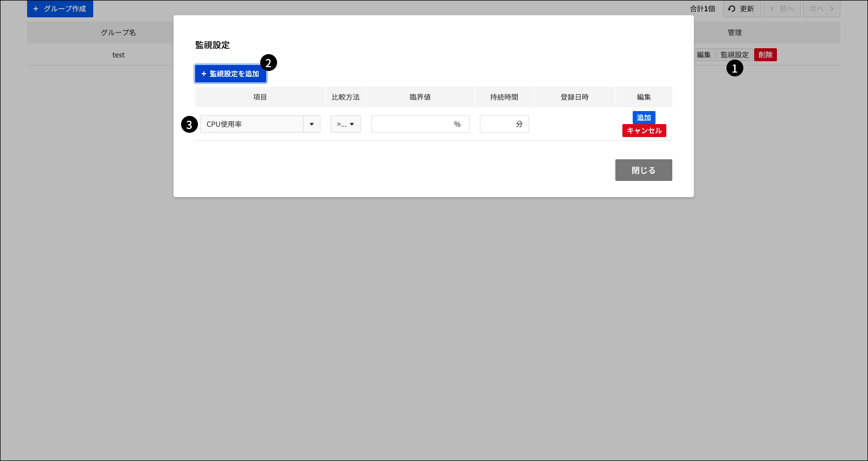This screenshot has width=868, height=461.
Task: Delete the test group with 削除
Action: coord(765,55)
